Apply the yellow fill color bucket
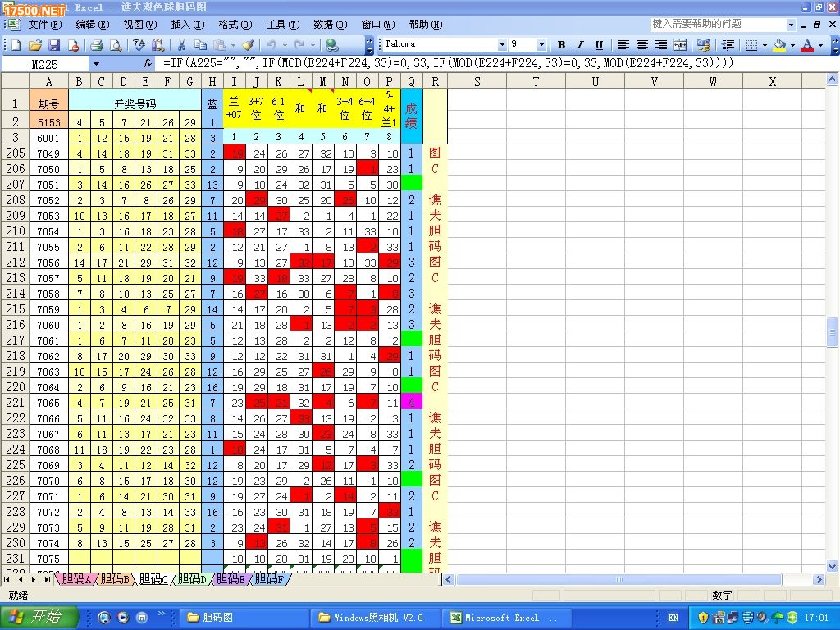 tap(779, 45)
